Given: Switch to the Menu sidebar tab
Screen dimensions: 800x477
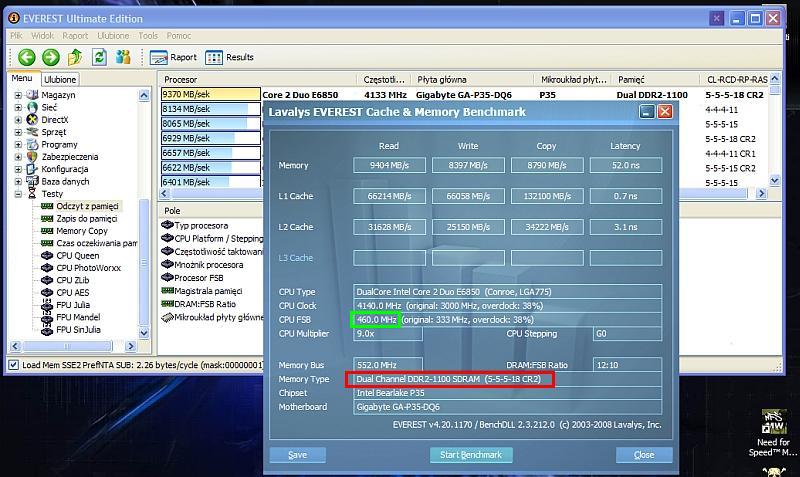Looking at the screenshot, I should pyautogui.click(x=22, y=79).
